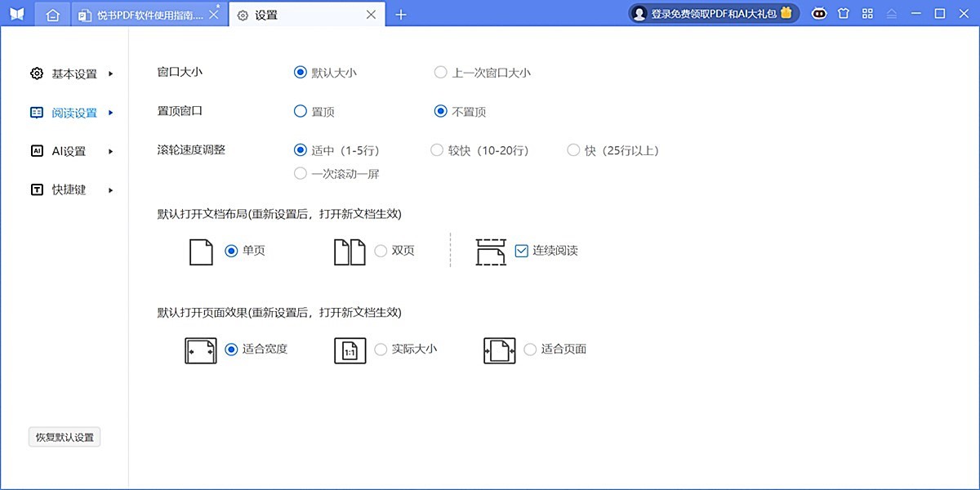This screenshot has width=980, height=490.
Task: Click the 1:1 actual size icon beside 实际大小
Action: point(350,350)
